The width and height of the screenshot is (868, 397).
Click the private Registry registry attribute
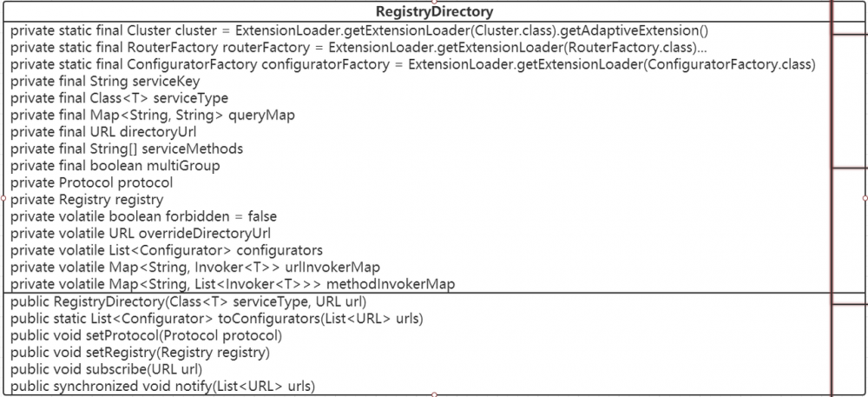click(x=87, y=199)
